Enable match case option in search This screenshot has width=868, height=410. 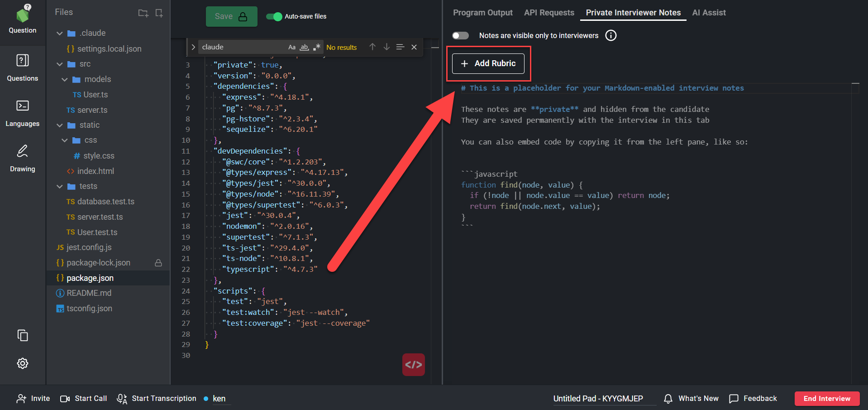292,47
